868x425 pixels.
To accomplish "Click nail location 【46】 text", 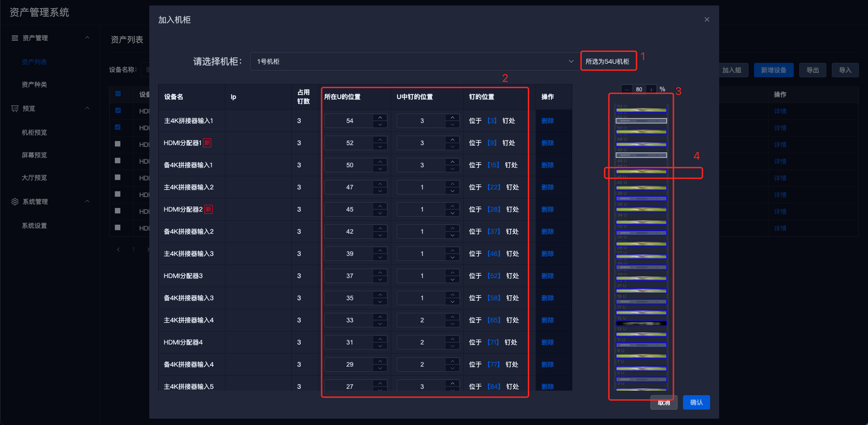I will 494,254.
